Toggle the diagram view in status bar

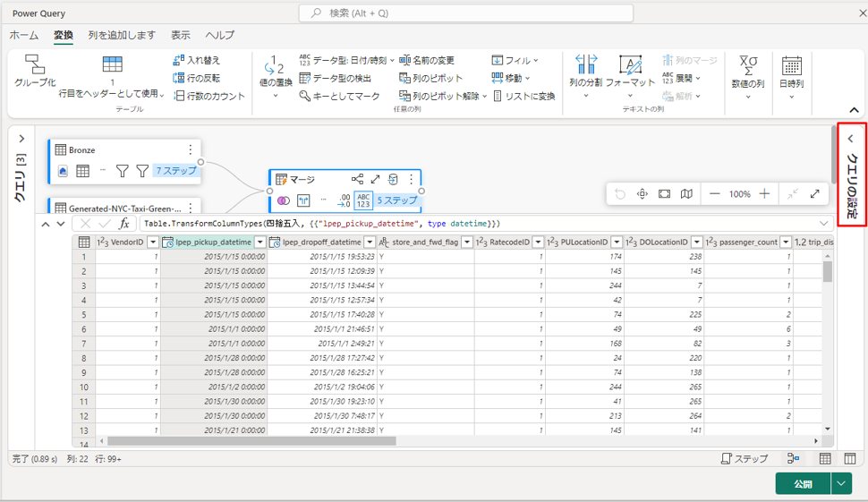[x=793, y=459]
